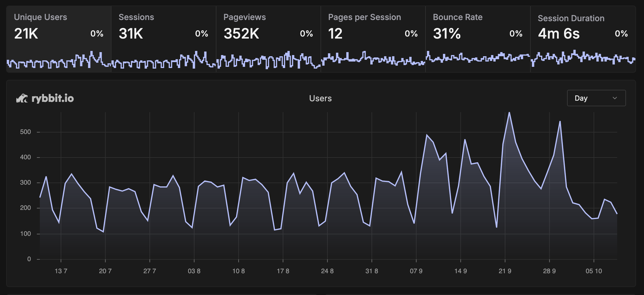Viewport: 644px width, 295px height.
Task: Click the 500 value on y-axis
Action: [x=25, y=132]
